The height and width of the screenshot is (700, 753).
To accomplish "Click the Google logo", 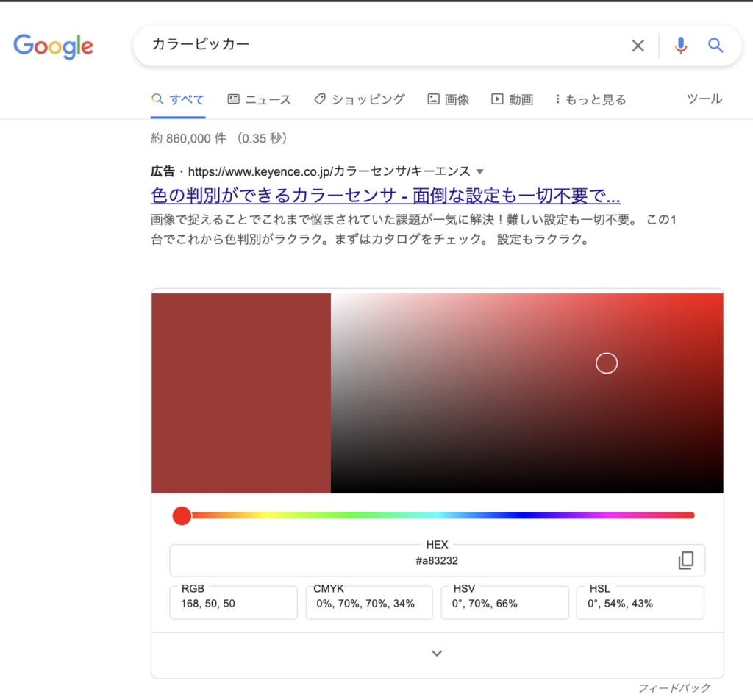I will (x=53, y=46).
